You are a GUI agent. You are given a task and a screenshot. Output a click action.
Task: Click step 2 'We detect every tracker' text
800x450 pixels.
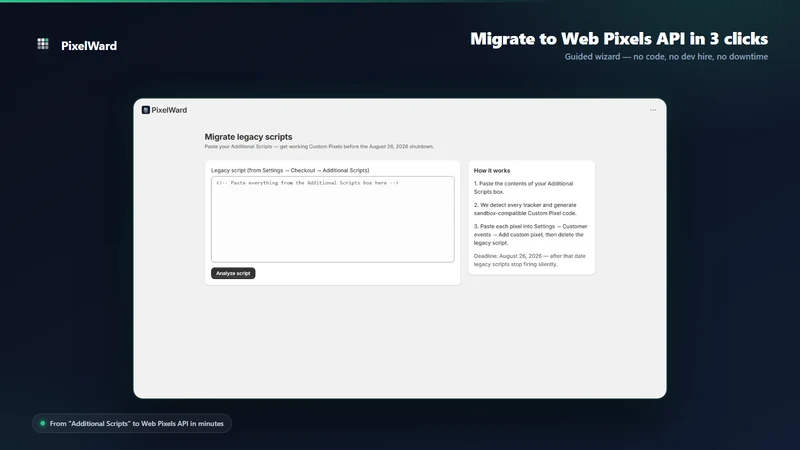pyautogui.click(x=525, y=209)
